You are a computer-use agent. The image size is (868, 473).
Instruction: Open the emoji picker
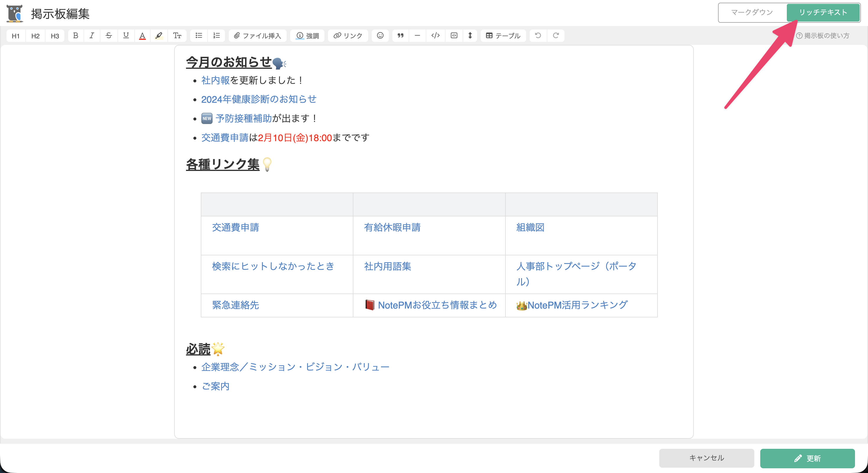coord(380,35)
